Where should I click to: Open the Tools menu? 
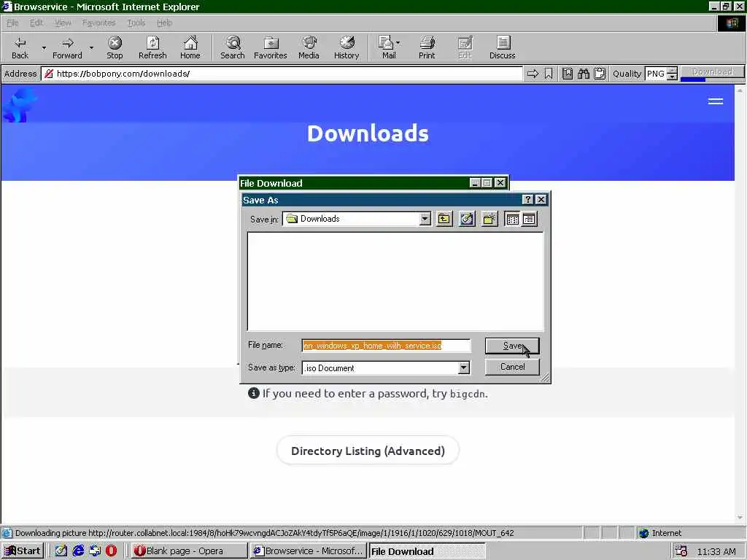tap(136, 23)
